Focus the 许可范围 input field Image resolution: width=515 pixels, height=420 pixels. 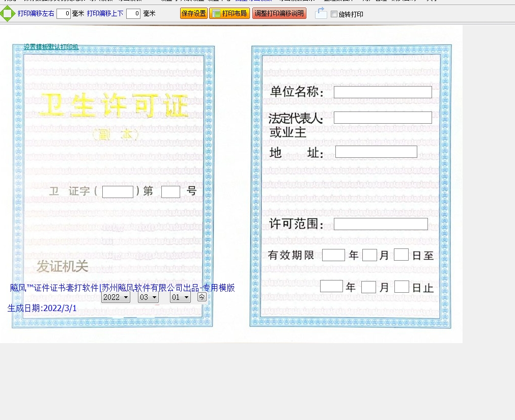pos(381,224)
